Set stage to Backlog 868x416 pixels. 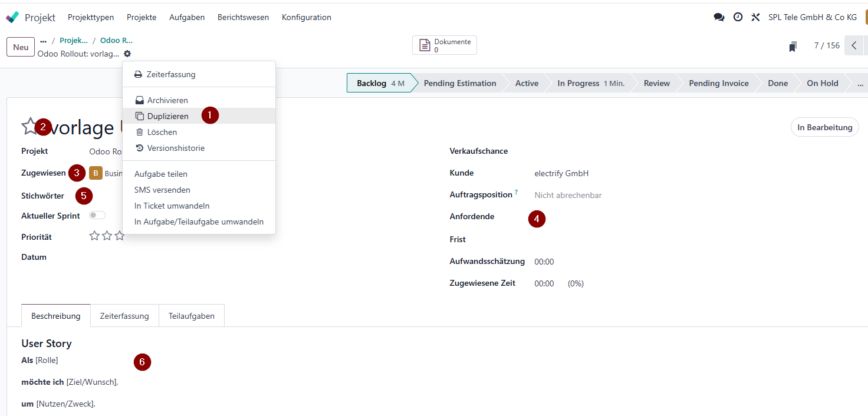point(380,83)
